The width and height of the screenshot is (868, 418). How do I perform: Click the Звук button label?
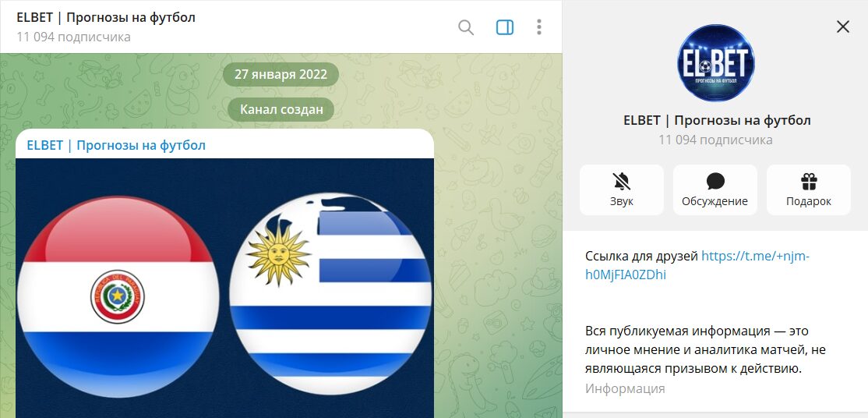[622, 201]
